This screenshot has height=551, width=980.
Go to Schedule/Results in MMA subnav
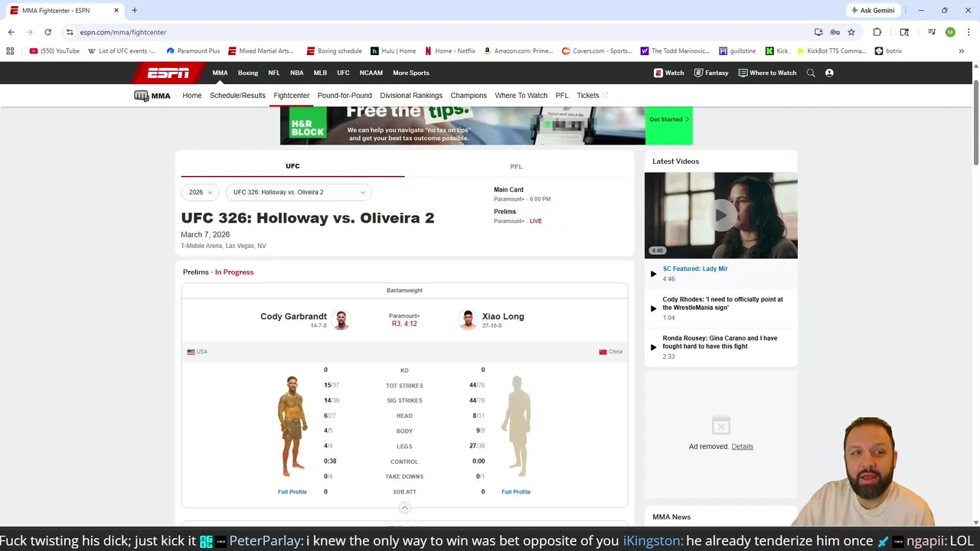(237, 96)
